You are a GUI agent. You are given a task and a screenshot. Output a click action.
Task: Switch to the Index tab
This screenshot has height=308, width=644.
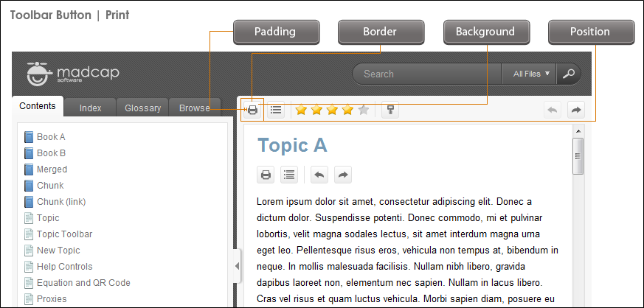coord(90,108)
